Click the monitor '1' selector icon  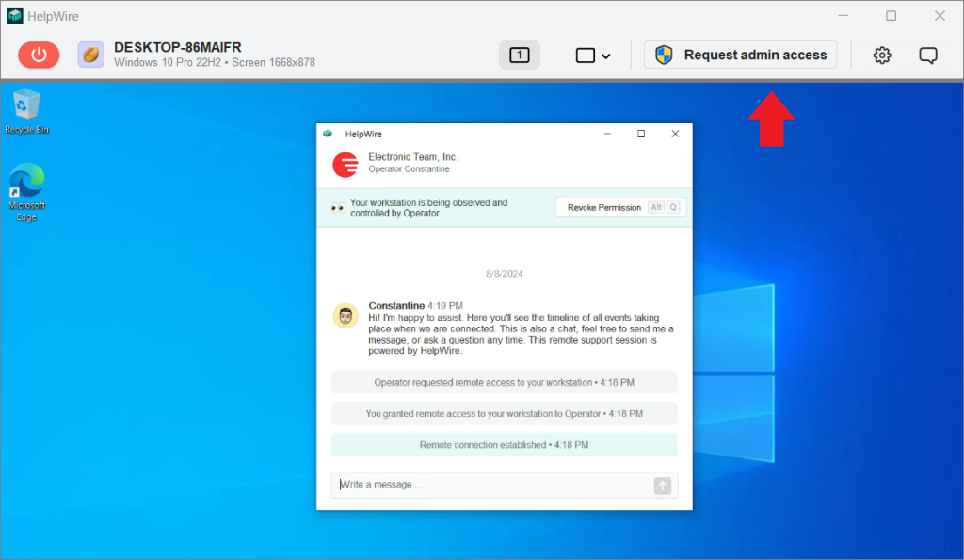519,55
